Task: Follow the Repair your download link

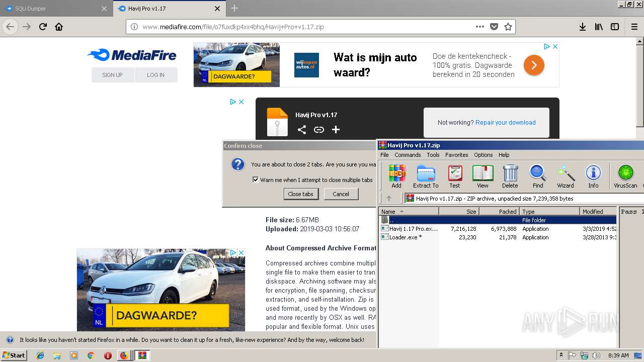Action: pos(506,123)
